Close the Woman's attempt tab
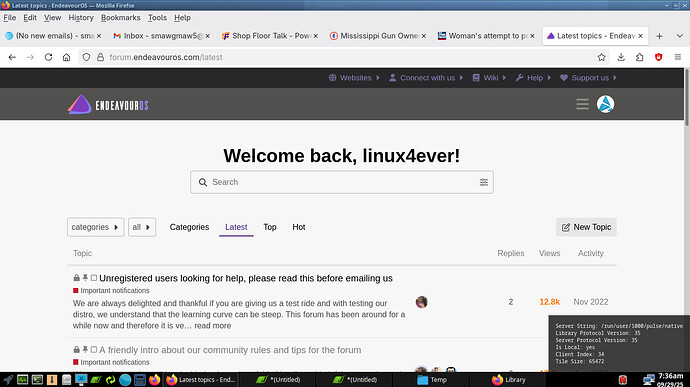Screen dimensions: 690x387 [x=532, y=36]
